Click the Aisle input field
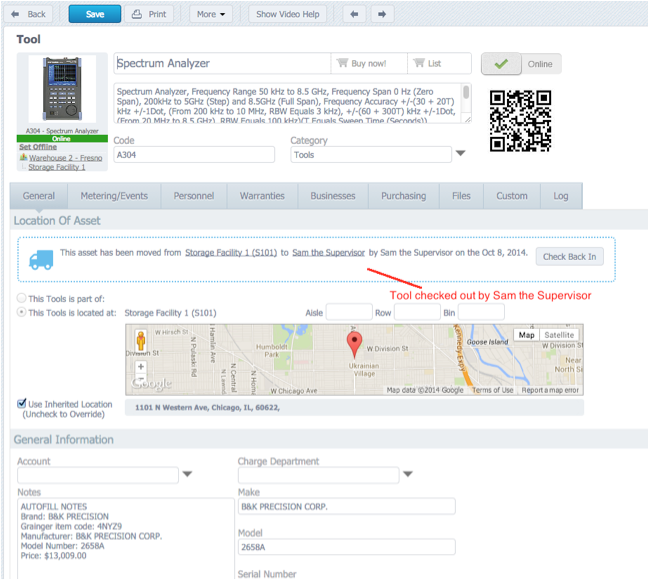Viewport: 648px width, 581px height. point(349,312)
